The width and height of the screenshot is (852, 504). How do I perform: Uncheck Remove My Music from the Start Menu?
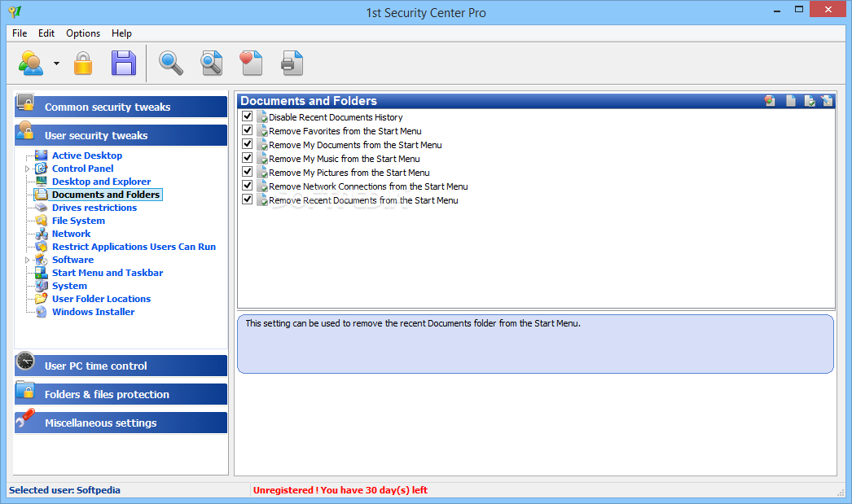248,158
